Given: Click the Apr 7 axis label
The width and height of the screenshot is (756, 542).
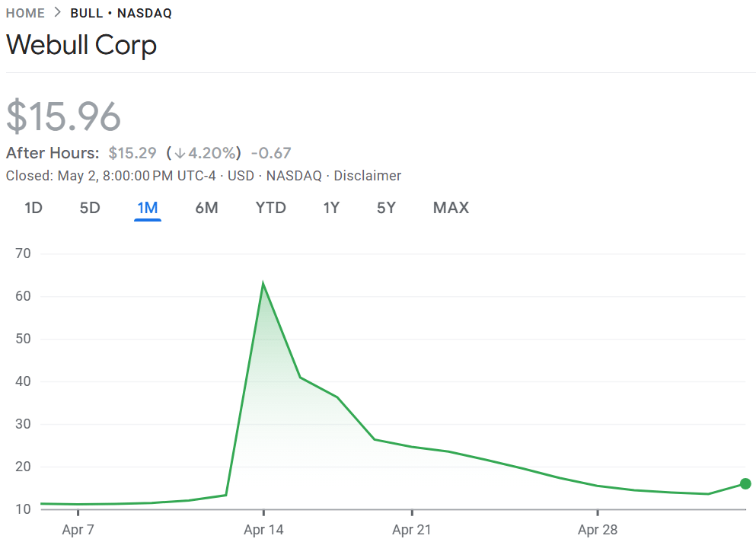Looking at the screenshot, I should pyautogui.click(x=78, y=530).
